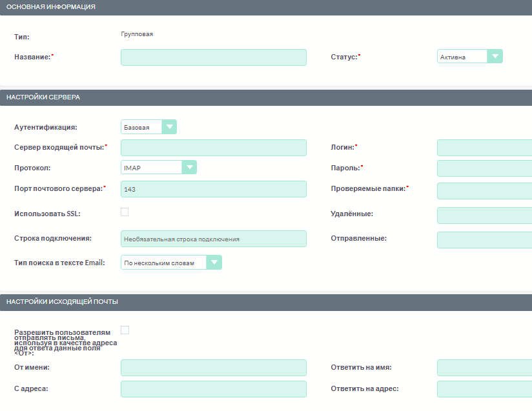Expand the Аутентификация dropdown

[x=148, y=127]
